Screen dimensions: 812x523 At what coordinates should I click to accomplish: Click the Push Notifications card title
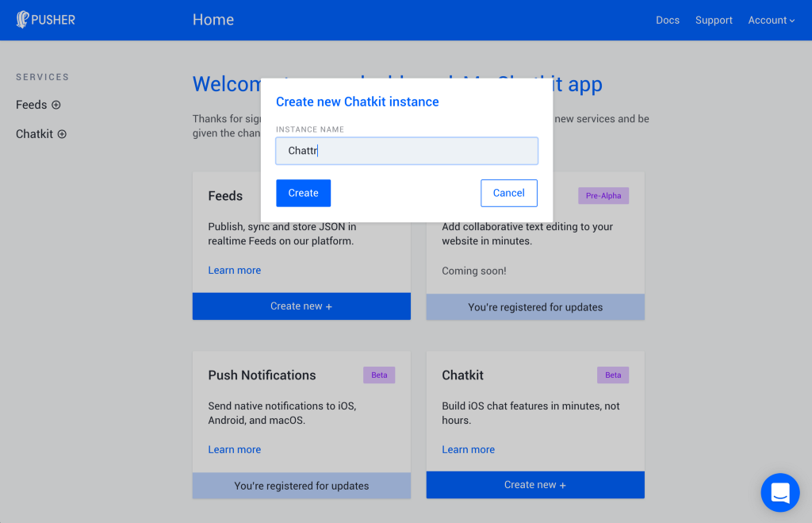262,375
